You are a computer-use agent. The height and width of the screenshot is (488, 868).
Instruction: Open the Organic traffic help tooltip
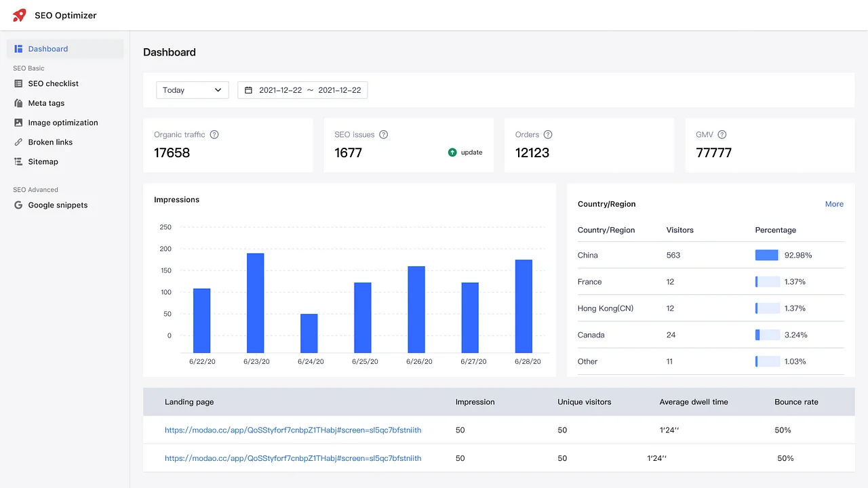pyautogui.click(x=214, y=134)
